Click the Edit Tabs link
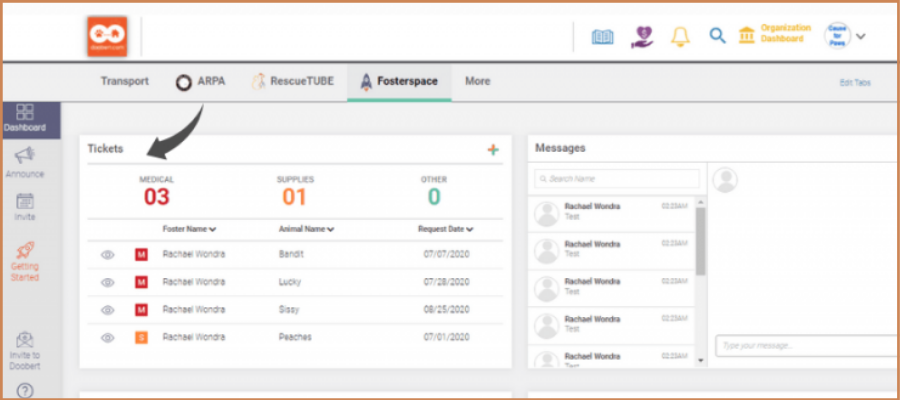The height and width of the screenshot is (400, 900). click(855, 83)
